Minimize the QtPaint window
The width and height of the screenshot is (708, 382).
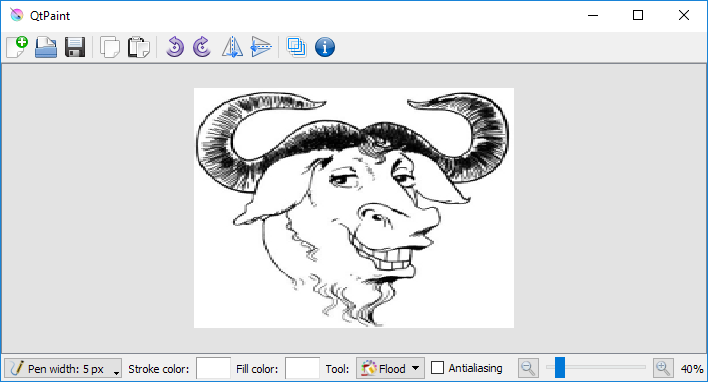(593, 15)
